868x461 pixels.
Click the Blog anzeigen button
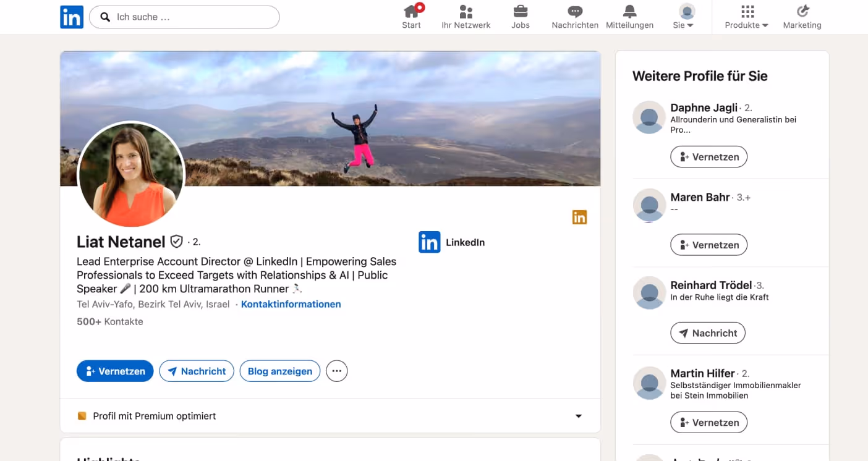tap(280, 371)
